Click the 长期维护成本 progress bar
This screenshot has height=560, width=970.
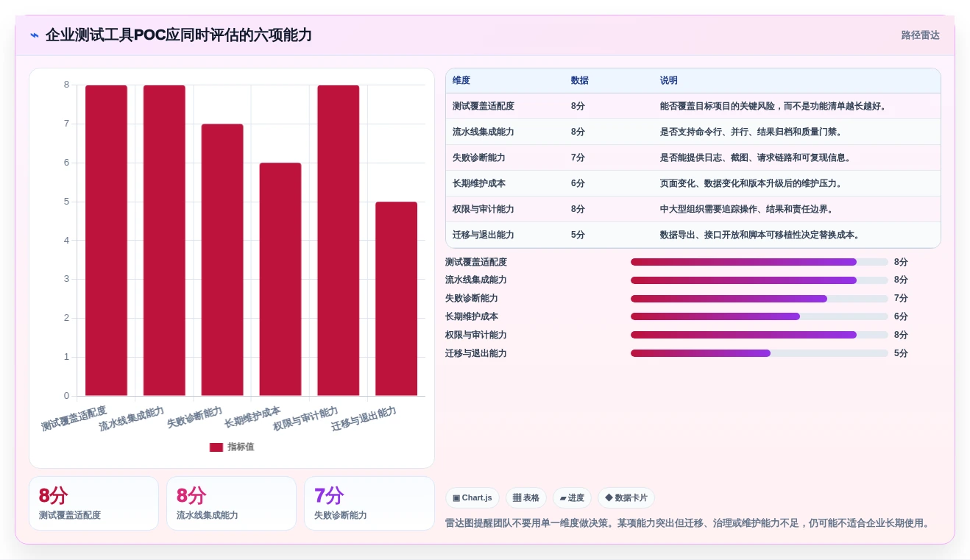click(x=759, y=316)
